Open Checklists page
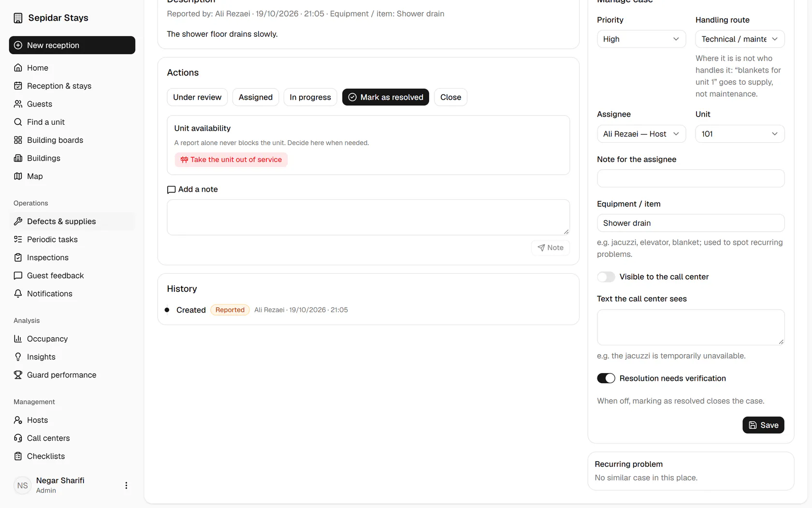812x508 pixels. pos(72,456)
